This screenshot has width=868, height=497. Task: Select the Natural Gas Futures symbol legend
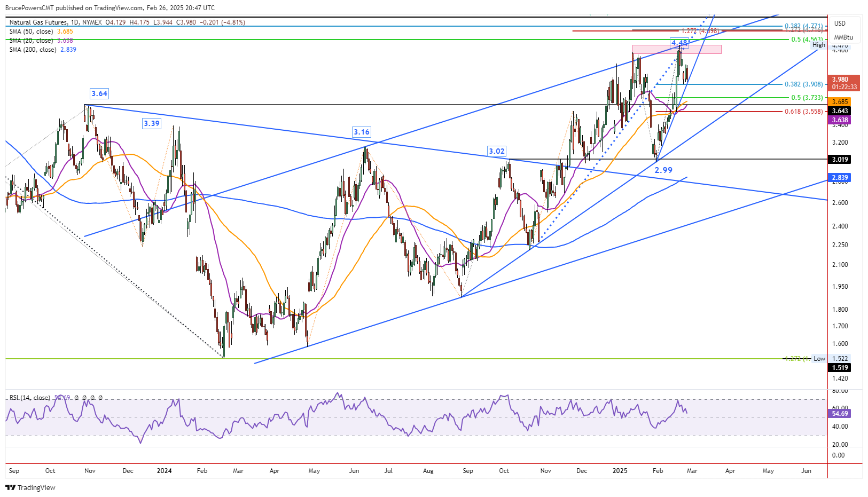pos(127,22)
